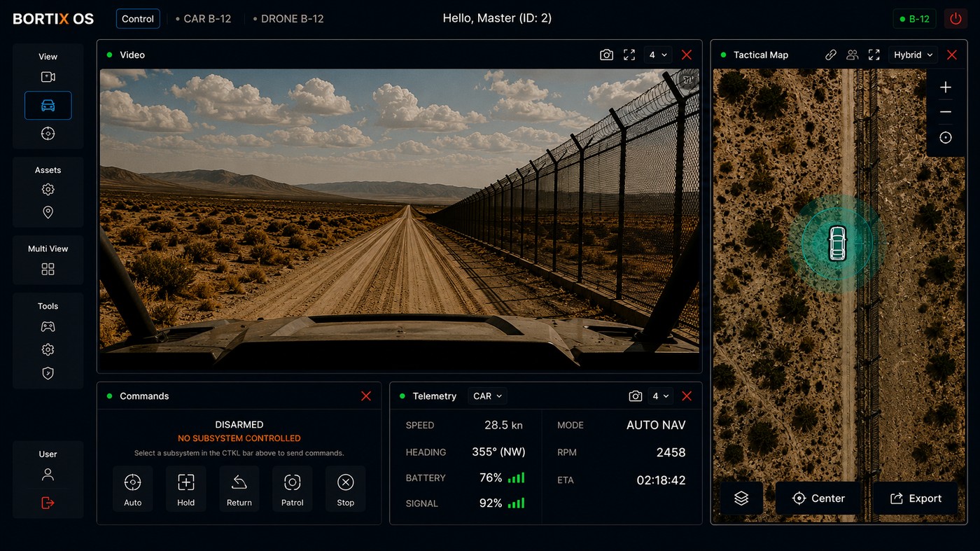The width and height of the screenshot is (980, 551).
Task: Open the shield security tool
Action: [x=48, y=373]
